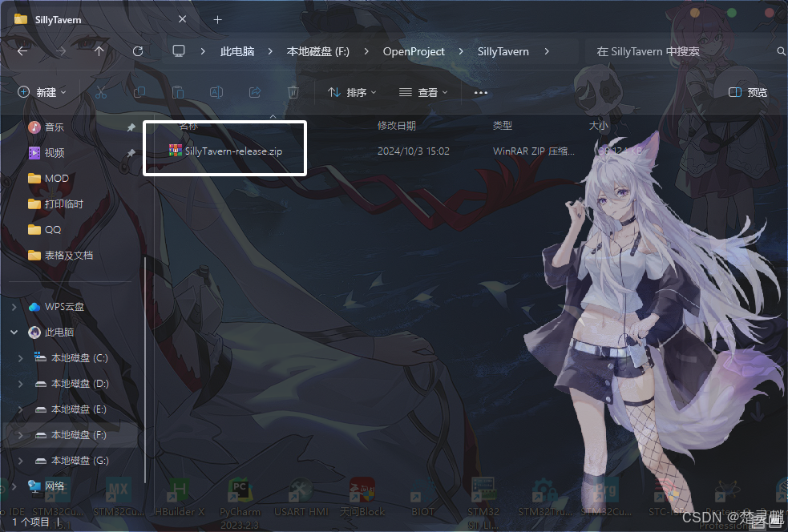Click the 1 个项目 status text
This screenshot has width=788, height=532.
[x=30, y=522]
